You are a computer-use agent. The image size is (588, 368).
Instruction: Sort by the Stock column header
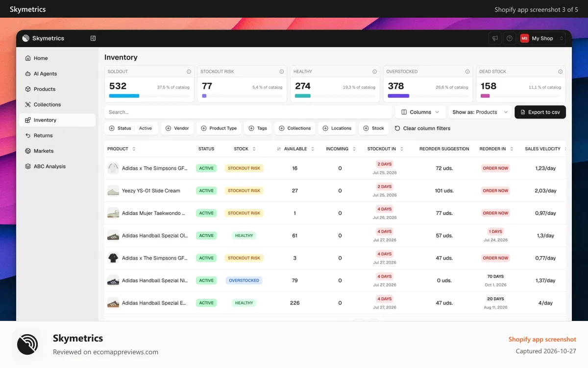coord(245,149)
